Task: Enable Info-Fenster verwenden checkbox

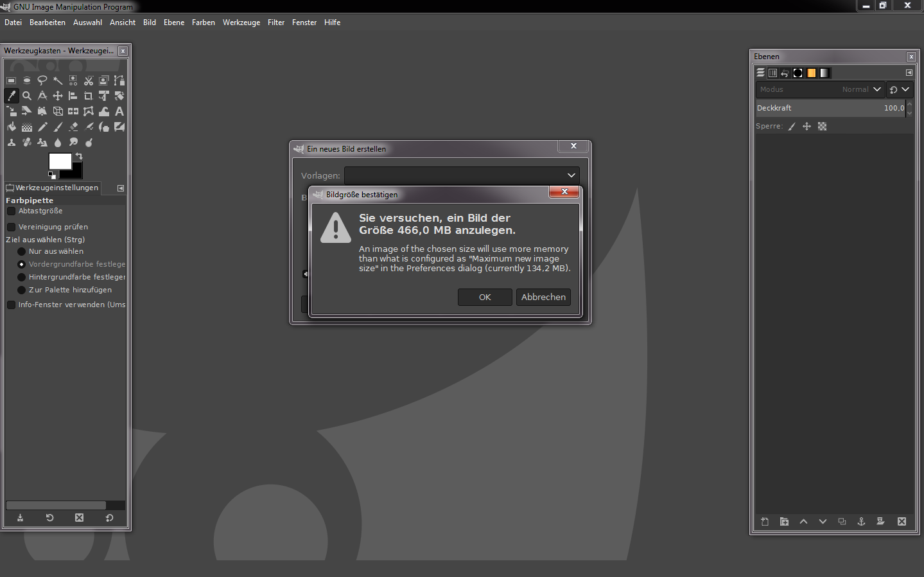Action: point(11,305)
